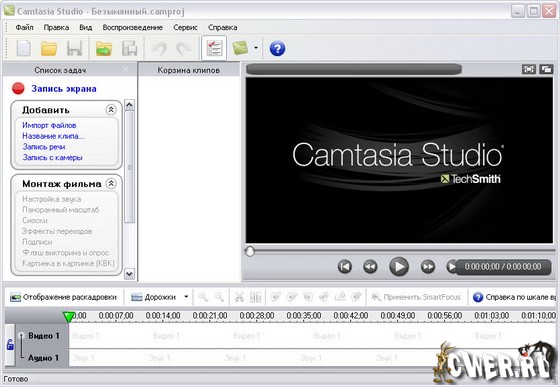Open Справка по шкале времени help
This screenshot has height=387, width=560.
pos(514,297)
